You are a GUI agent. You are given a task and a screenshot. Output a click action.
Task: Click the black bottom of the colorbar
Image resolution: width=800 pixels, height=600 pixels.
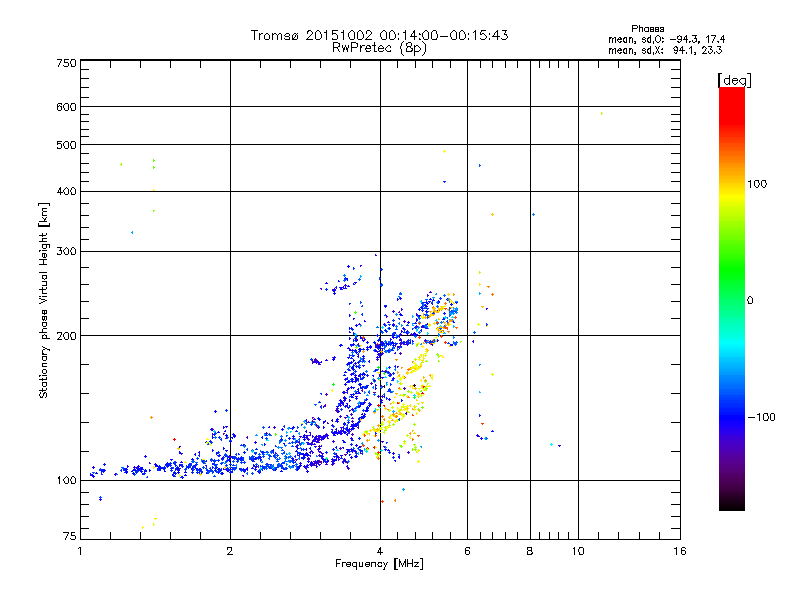coord(732,505)
